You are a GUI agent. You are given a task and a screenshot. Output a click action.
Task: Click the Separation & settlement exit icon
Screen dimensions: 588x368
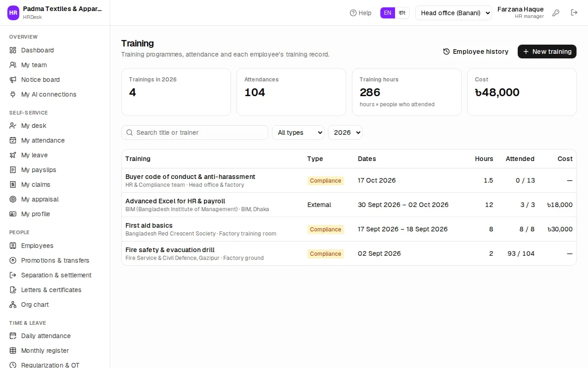point(13,275)
